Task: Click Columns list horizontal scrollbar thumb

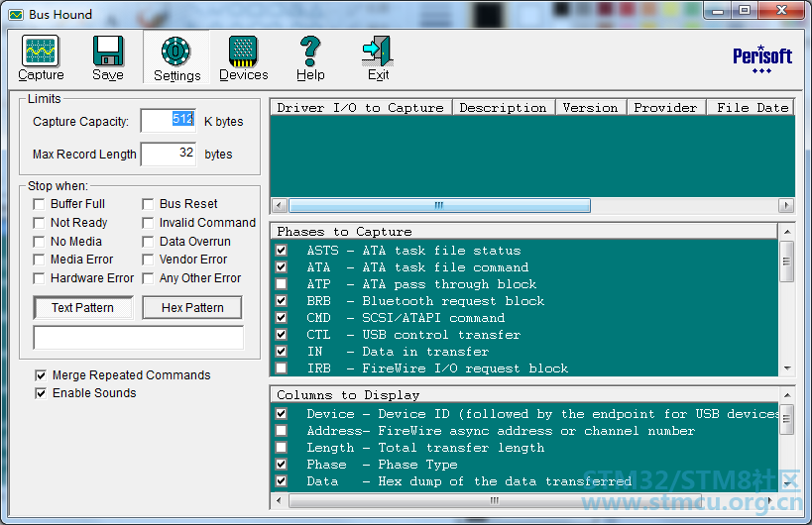Action: (495, 500)
